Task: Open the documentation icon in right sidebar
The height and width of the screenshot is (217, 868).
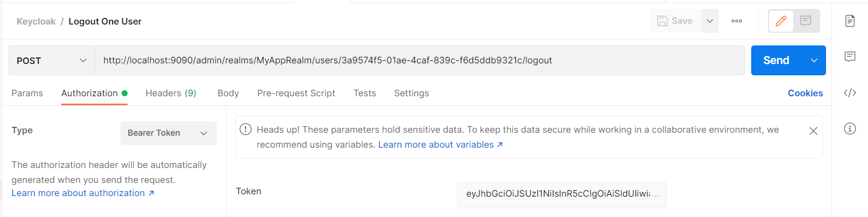Action: coord(849,21)
